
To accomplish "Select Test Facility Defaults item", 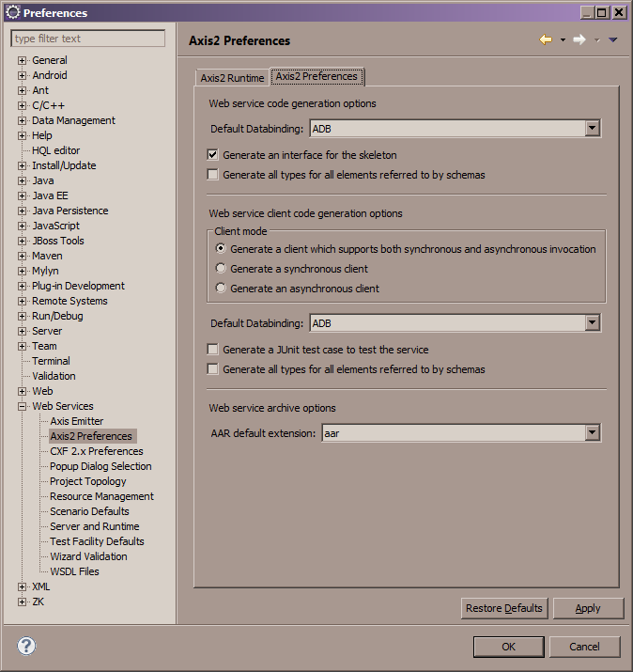I will click(97, 541).
